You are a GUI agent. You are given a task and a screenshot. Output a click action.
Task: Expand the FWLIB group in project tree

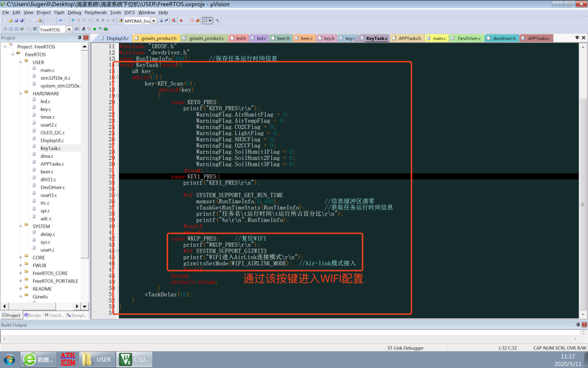click(21, 265)
